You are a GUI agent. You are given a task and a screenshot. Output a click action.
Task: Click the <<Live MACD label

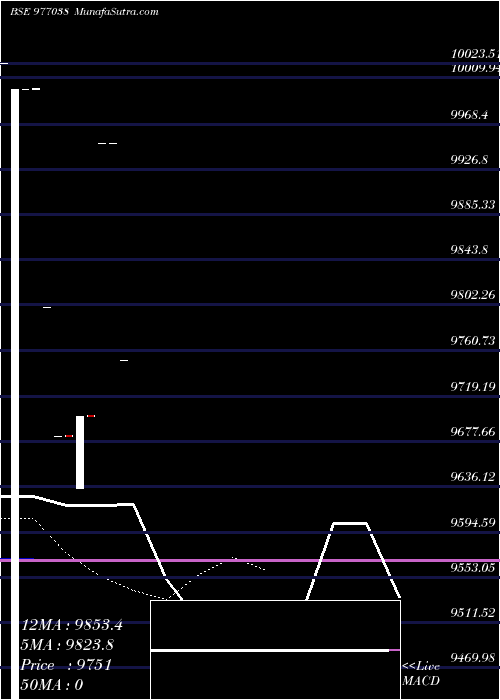(421, 674)
